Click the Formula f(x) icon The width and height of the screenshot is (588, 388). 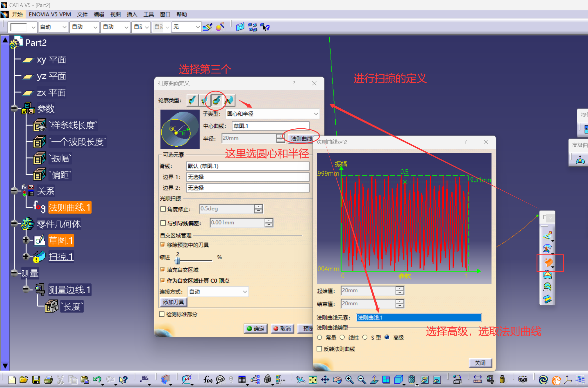[x=208, y=380]
